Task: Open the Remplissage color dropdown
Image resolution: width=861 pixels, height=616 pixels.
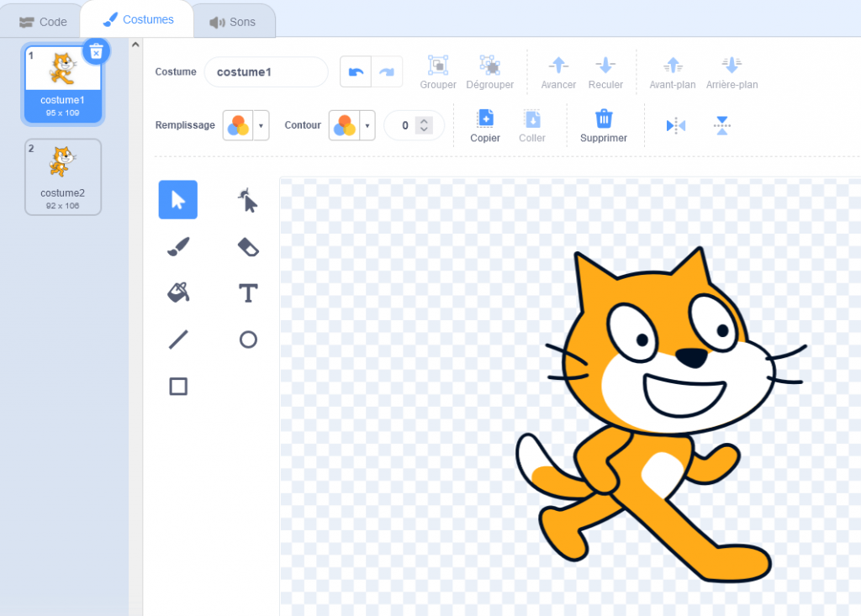Action: click(261, 124)
